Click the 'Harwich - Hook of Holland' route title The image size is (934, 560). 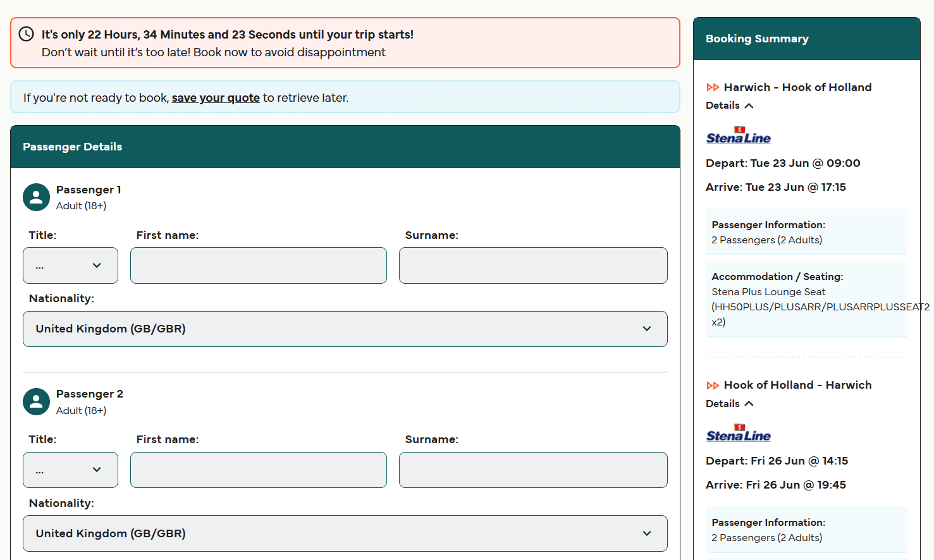click(797, 87)
